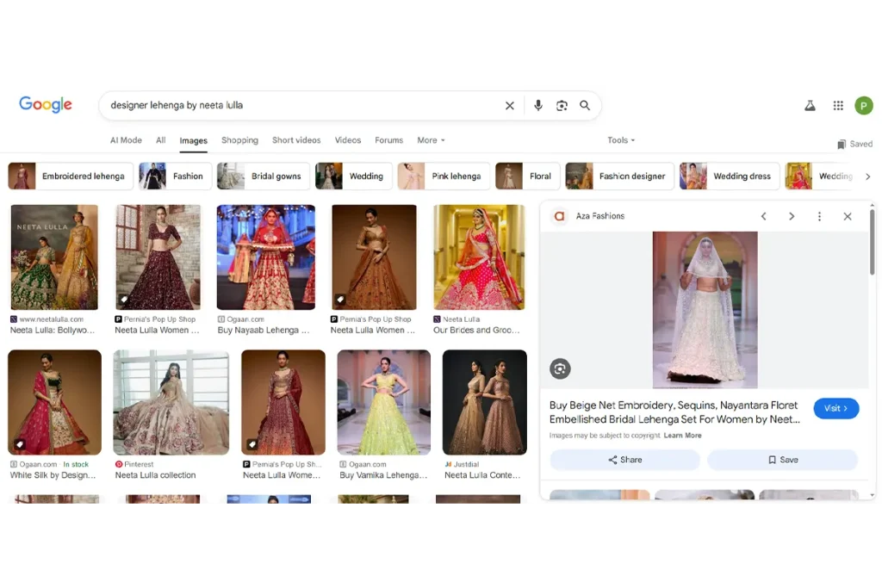Open Learn More copyright link
Screen dimensions: 882x588
click(x=682, y=436)
